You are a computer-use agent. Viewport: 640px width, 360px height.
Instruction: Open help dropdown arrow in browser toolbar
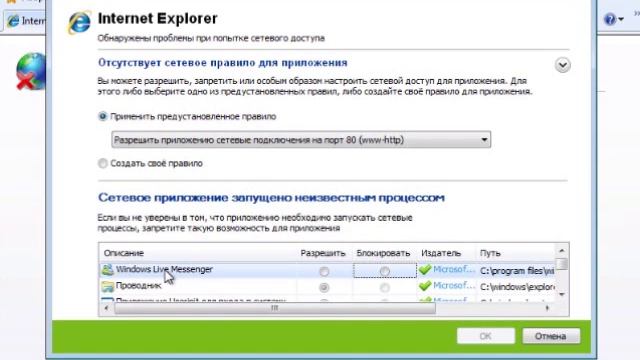click(x=621, y=19)
